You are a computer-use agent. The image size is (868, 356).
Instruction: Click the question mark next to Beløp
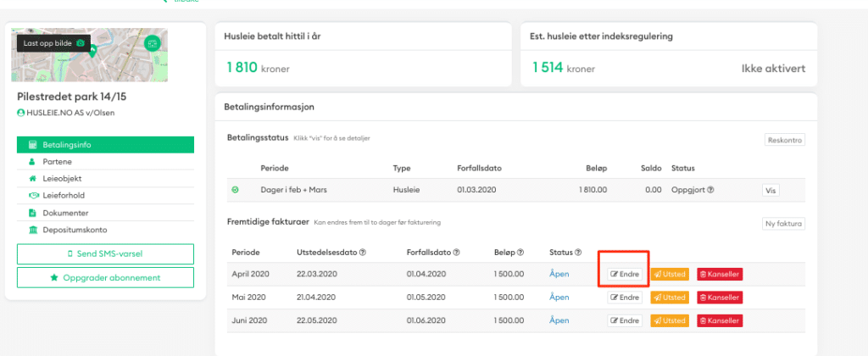520,253
